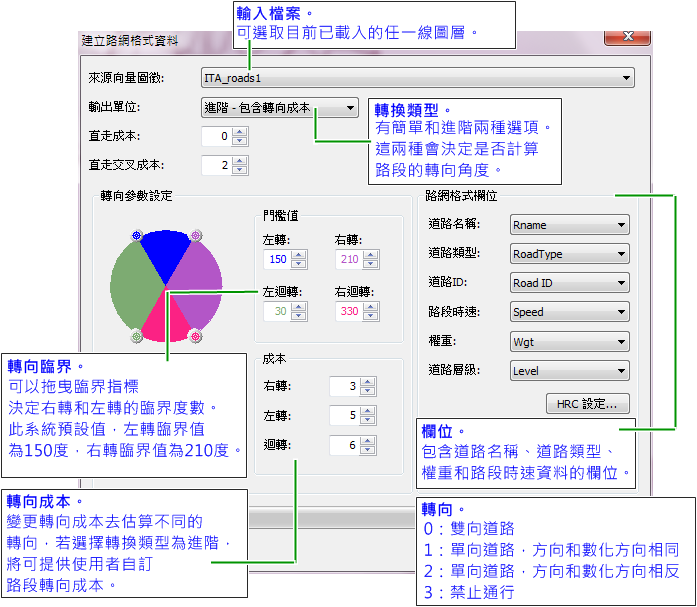This screenshot has height=607, width=697.
Task: Click the 左轉 threshold field showing 150
Action: click(x=277, y=260)
